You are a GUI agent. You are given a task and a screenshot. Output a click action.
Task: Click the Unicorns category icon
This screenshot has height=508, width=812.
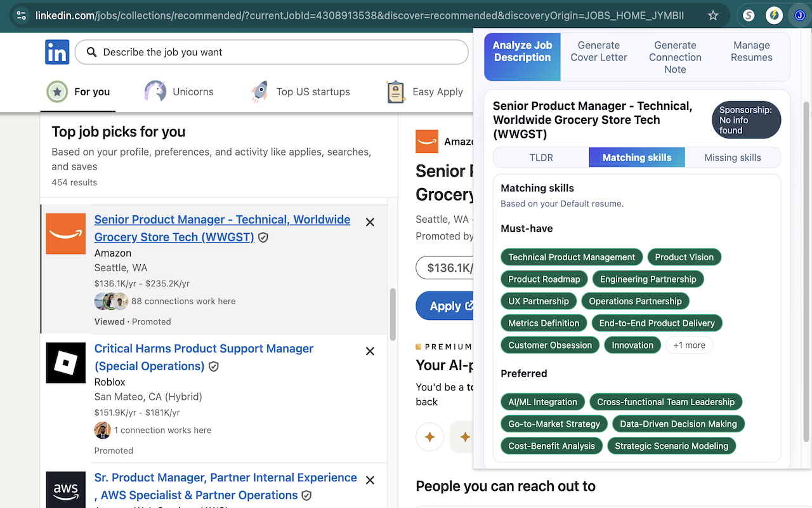155,91
